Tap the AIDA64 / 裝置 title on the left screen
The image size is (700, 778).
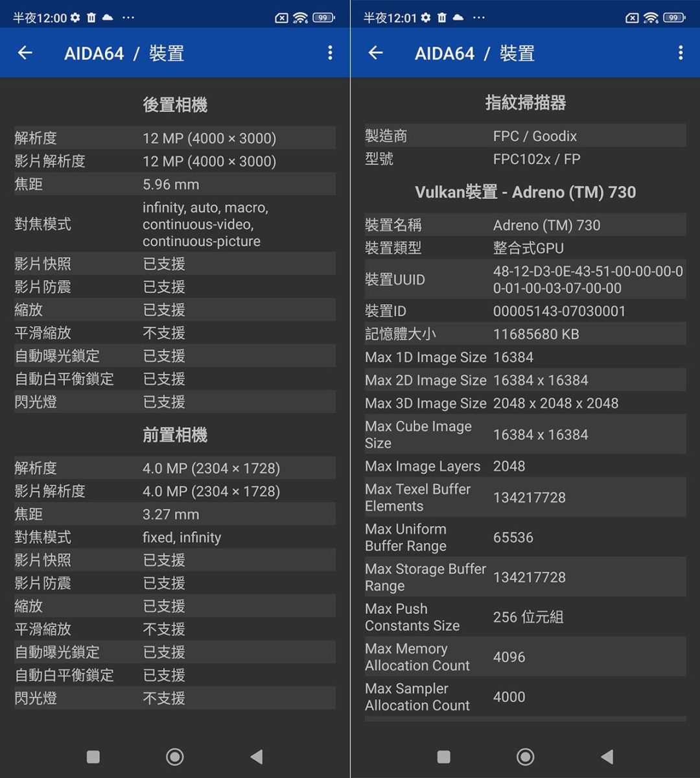click(124, 53)
